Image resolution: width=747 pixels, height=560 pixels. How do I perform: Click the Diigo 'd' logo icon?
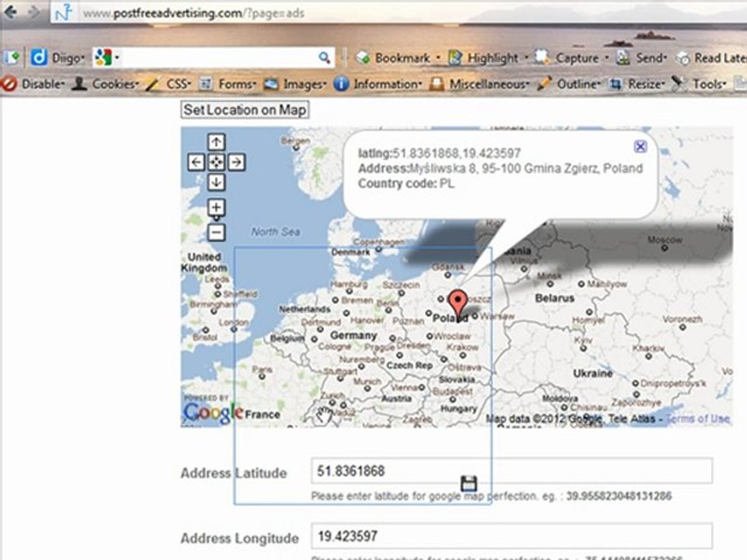tap(39, 58)
